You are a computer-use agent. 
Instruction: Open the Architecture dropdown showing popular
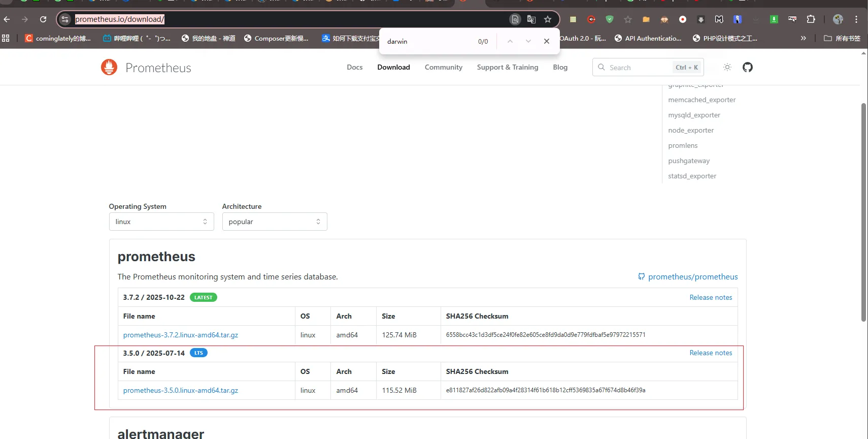tap(275, 222)
